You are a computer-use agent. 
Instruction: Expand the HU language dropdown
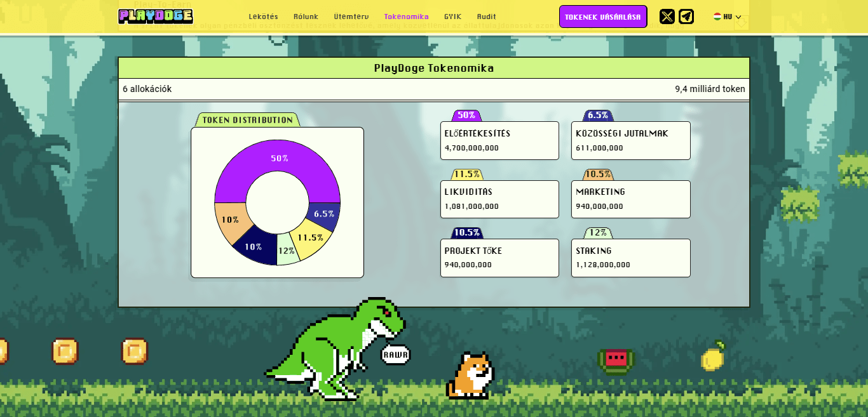coord(728,17)
